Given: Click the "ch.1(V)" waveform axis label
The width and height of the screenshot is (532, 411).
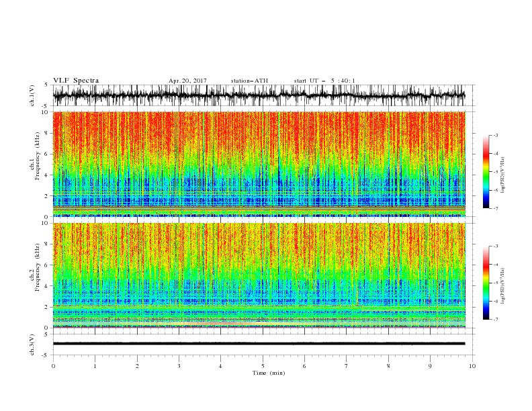Looking at the screenshot, I should click(32, 95).
